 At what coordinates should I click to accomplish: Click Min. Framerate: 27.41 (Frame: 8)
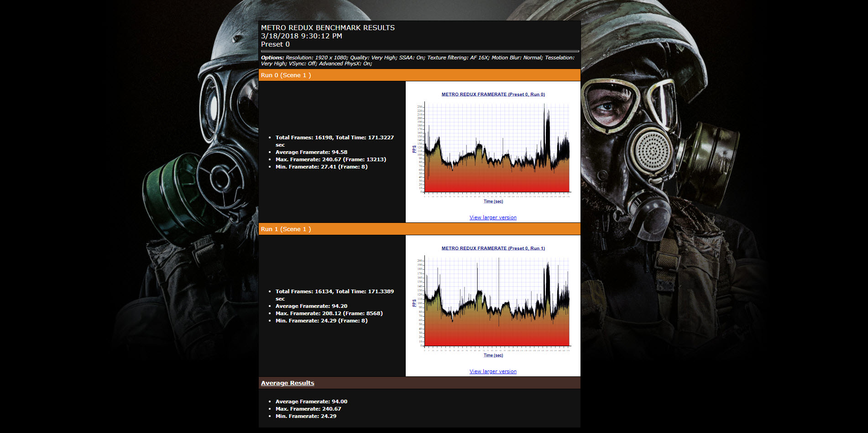tap(321, 167)
